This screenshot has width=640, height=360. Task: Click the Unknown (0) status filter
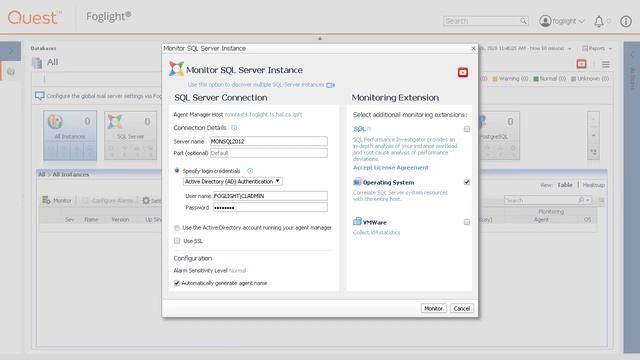click(x=590, y=78)
